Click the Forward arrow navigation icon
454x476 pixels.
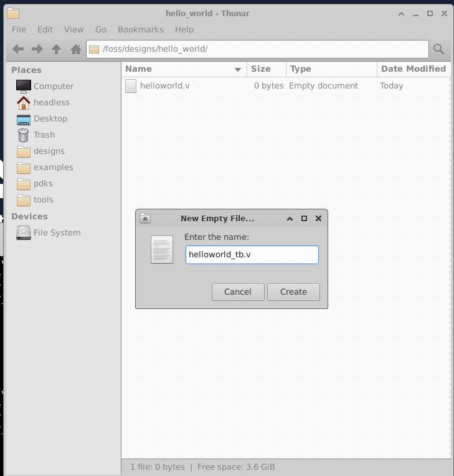pyautogui.click(x=37, y=49)
